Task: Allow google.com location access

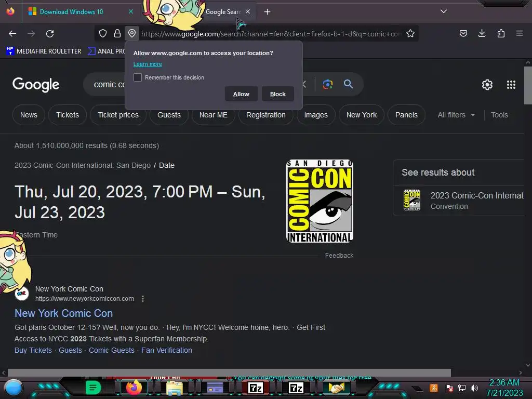Action: (x=241, y=94)
